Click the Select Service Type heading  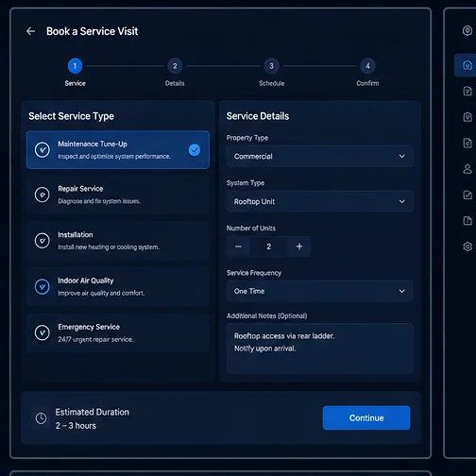click(72, 116)
